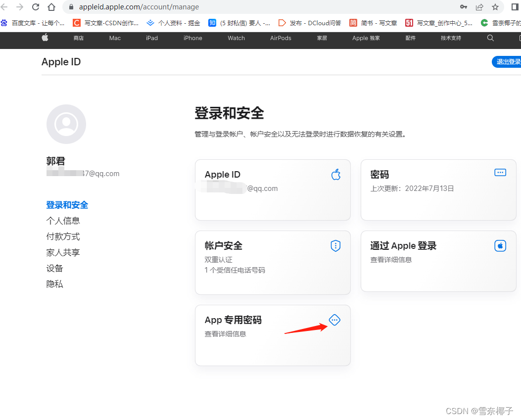Select 隐私 in the sidebar
The image size is (521, 420).
click(x=54, y=283)
